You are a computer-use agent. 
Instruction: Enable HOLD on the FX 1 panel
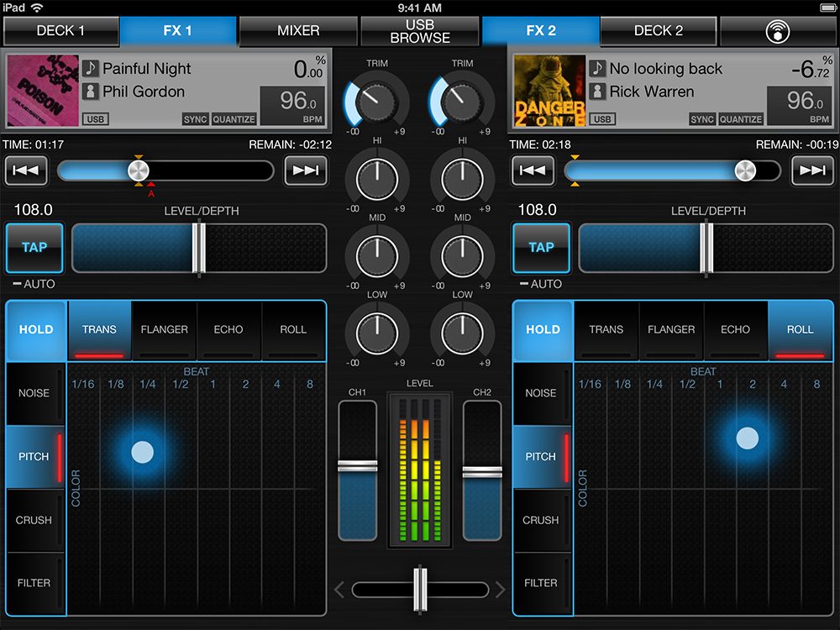[36, 330]
